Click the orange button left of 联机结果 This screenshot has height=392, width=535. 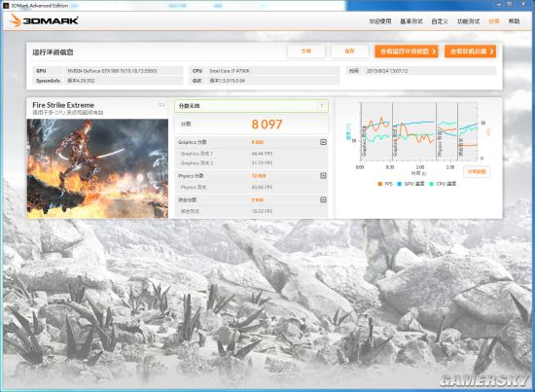coord(407,52)
